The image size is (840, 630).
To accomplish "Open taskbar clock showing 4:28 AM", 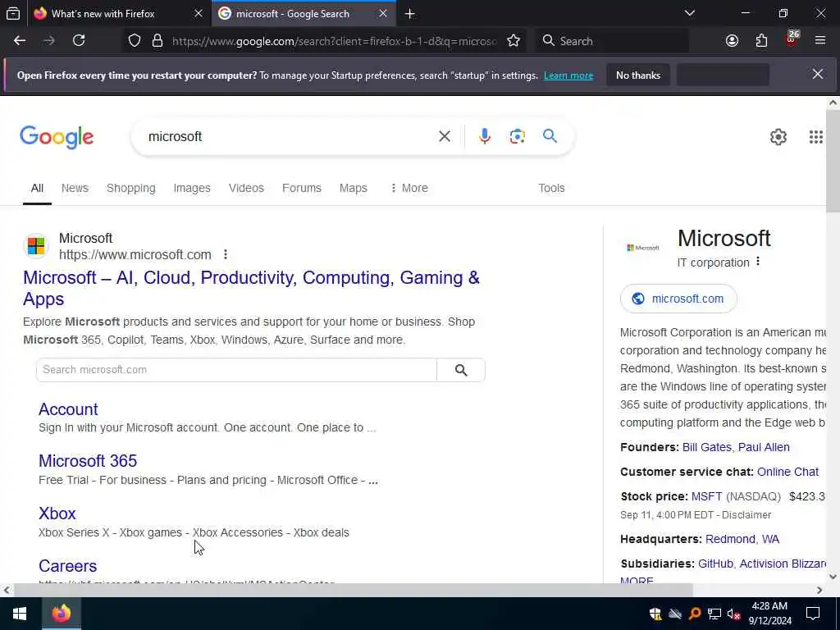I will 769,614.
